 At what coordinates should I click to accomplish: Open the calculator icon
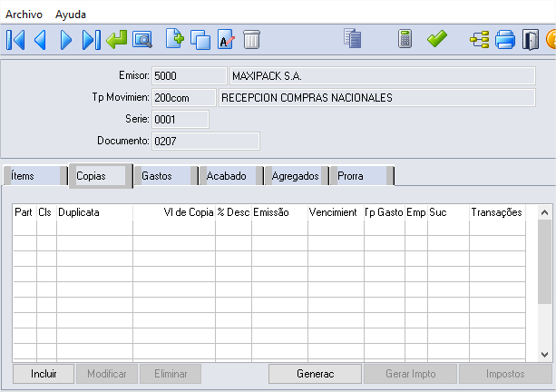coord(405,39)
